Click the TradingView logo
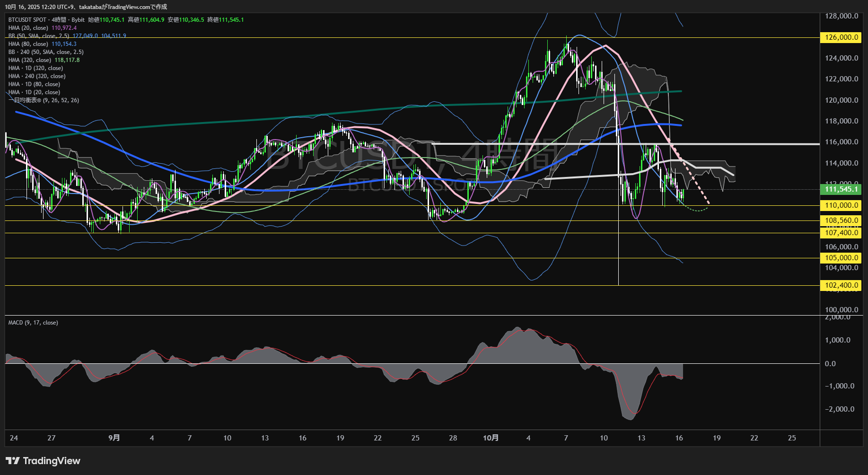Screen dimensions: 868x475 [x=43, y=461]
